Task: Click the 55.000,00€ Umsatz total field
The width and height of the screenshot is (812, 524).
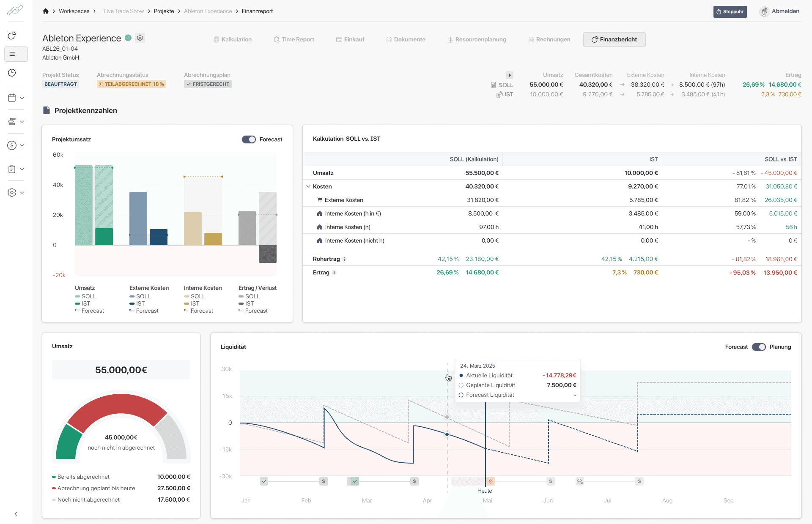Action: click(121, 370)
